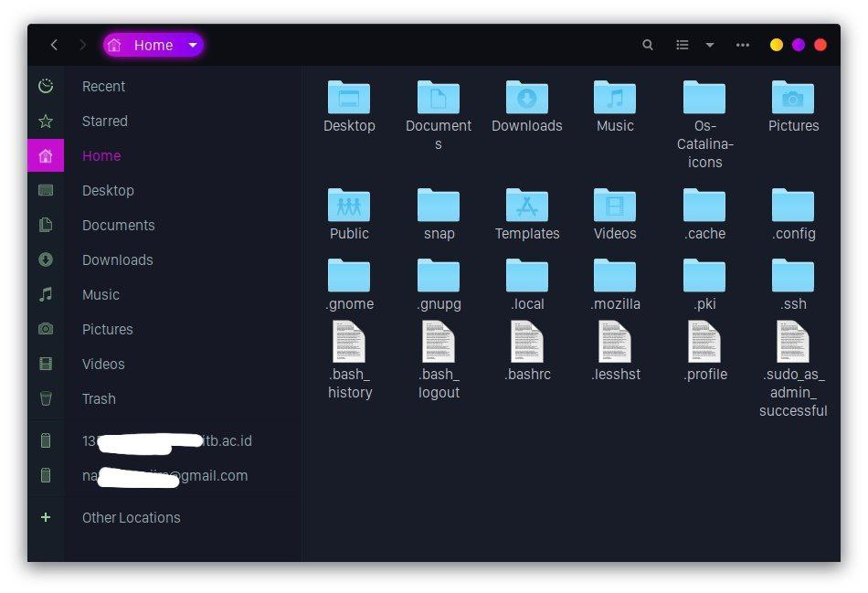
Task: Expand the Home breadcrumb dropdown
Action: [x=192, y=44]
